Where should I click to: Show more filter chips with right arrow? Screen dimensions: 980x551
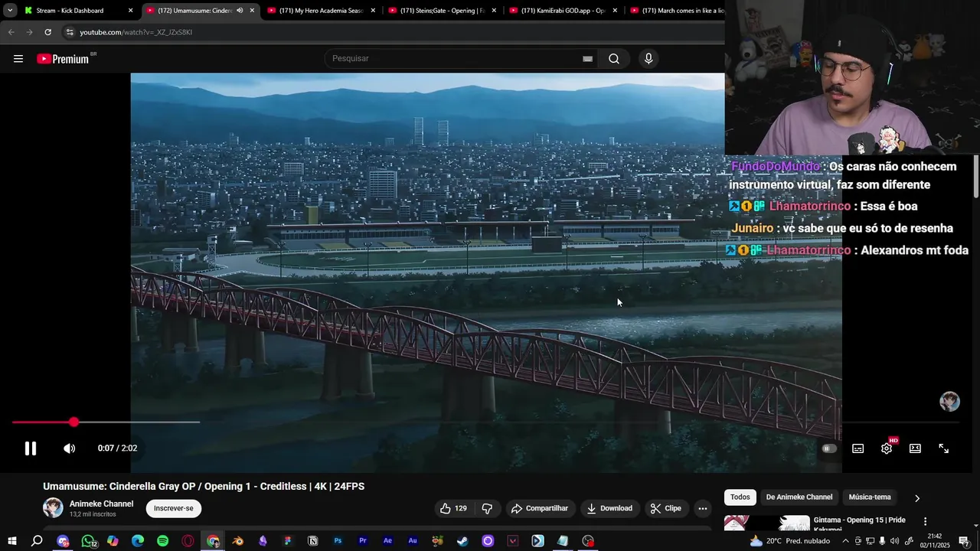click(x=917, y=498)
